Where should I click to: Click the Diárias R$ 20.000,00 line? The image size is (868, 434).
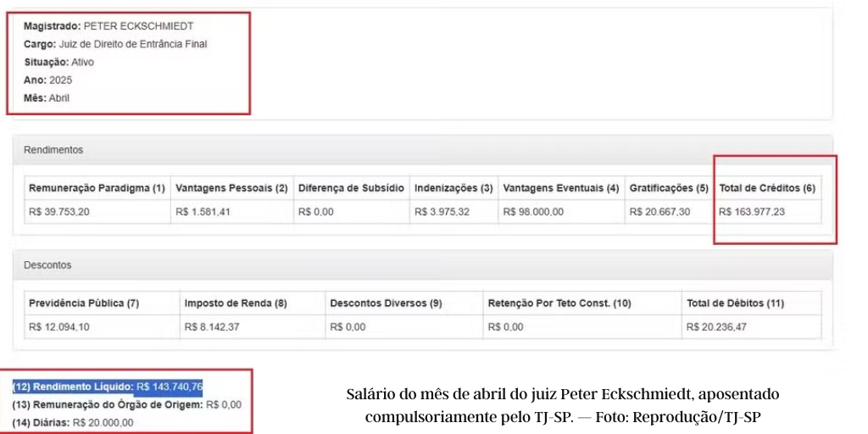(72, 422)
